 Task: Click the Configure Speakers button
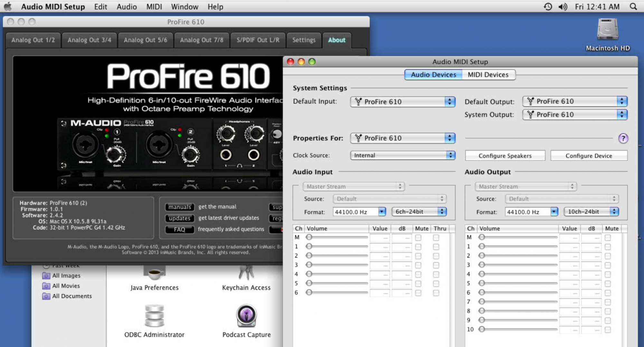click(x=505, y=156)
